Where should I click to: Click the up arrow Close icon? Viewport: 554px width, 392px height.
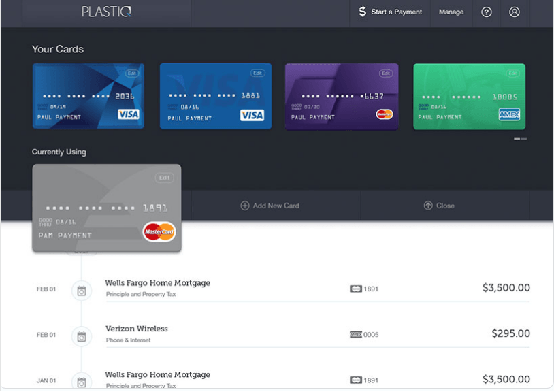pyautogui.click(x=428, y=206)
